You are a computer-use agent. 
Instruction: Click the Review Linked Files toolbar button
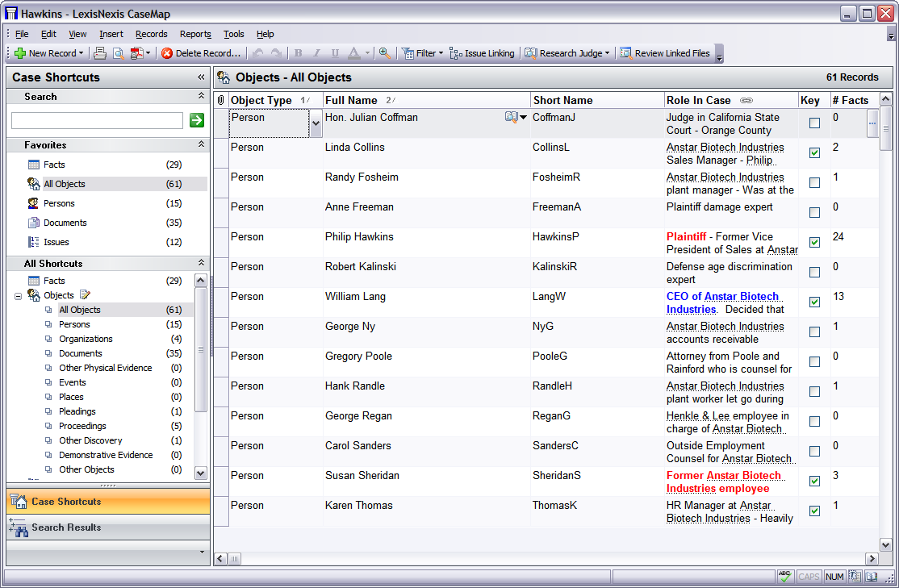coord(664,53)
